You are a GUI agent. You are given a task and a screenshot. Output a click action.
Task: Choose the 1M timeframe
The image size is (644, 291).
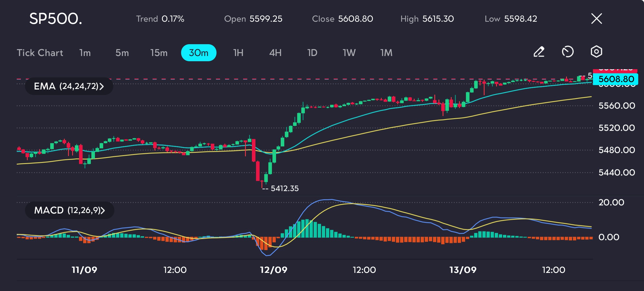(x=386, y=53)
